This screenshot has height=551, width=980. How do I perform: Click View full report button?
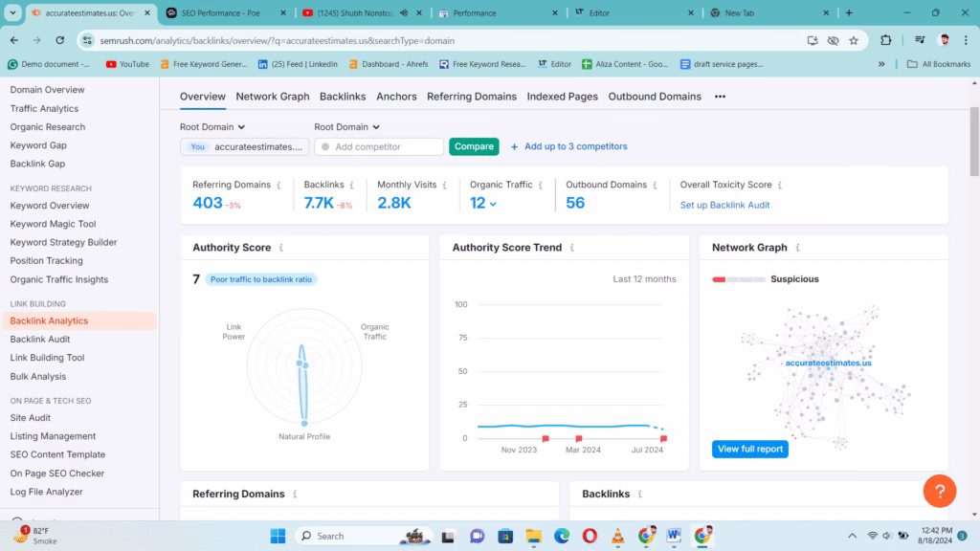750,449
